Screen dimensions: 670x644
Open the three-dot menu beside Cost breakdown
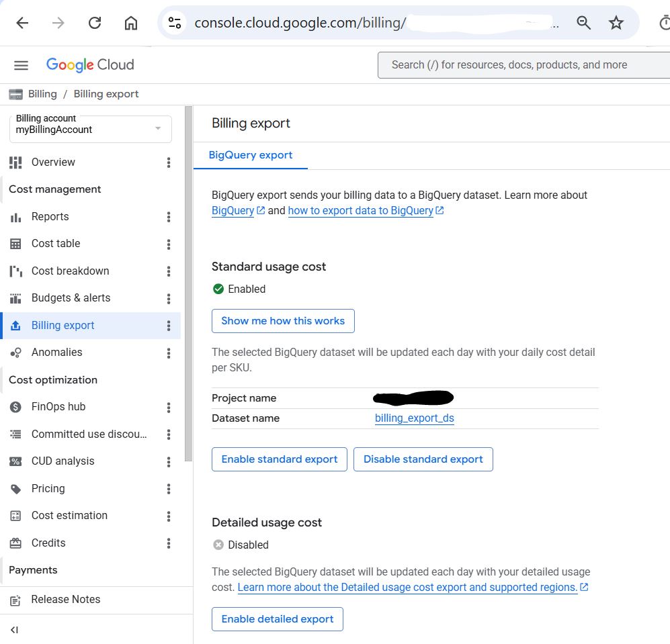pyautogui.click(x=169, y=271)
